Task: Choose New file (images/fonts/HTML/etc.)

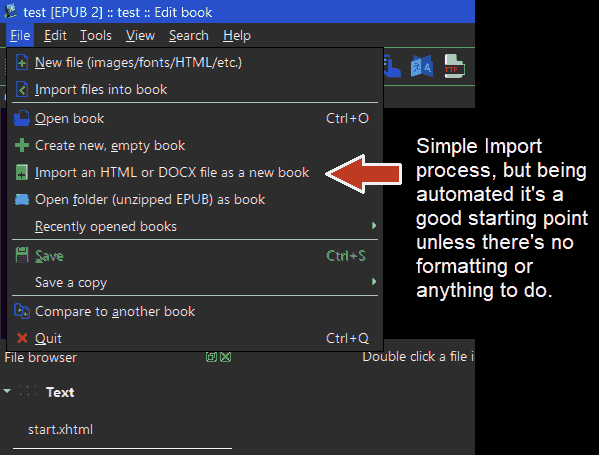Action: tap(195, 63)
